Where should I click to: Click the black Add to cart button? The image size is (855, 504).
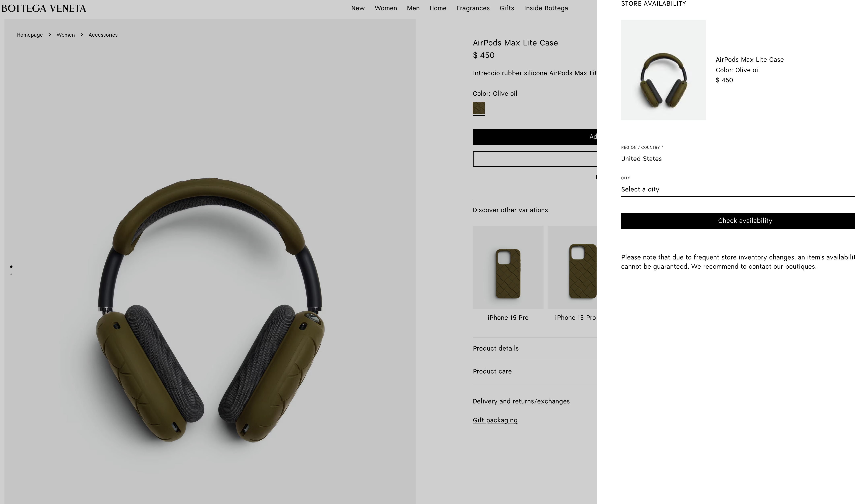tap(534, 137)
